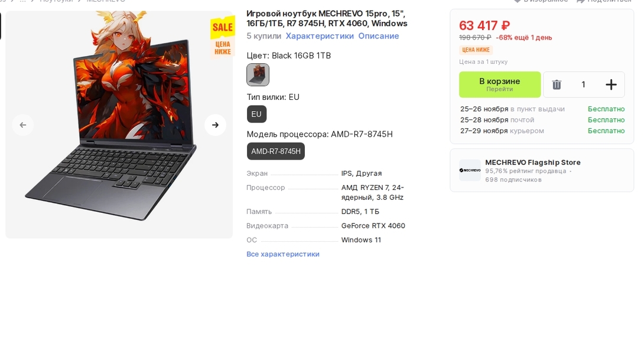Open MECHREVO store logo
This screenshot has height=340, width=644.
point(470,170)
